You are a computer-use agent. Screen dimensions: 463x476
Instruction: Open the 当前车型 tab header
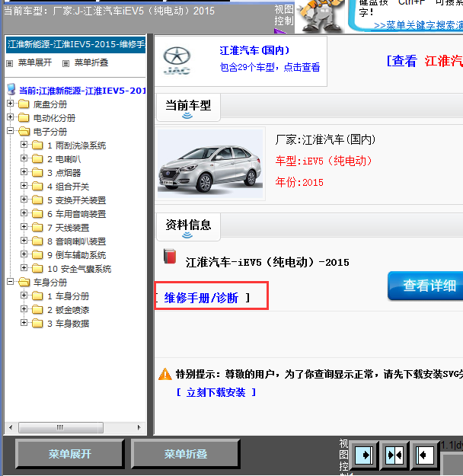point(188,107)
